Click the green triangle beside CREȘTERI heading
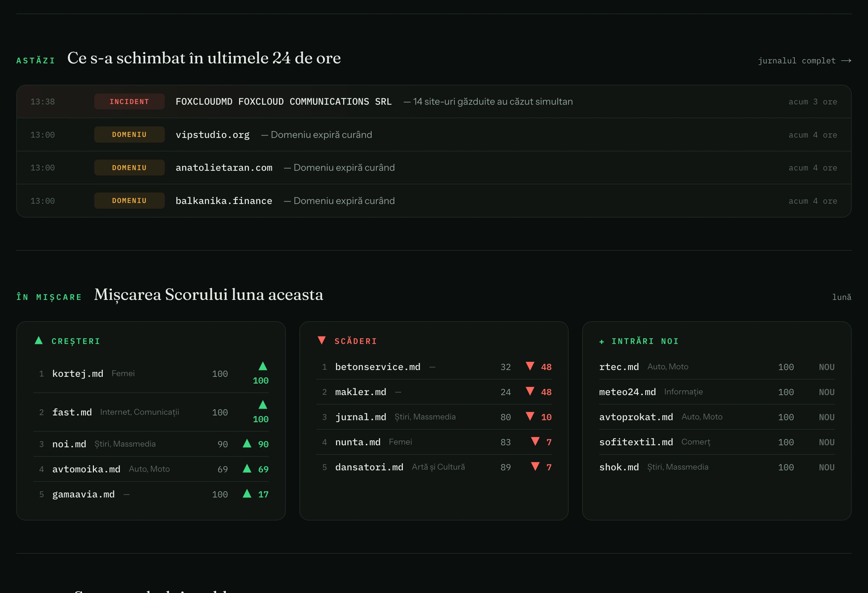 click(x=38, y=340)
